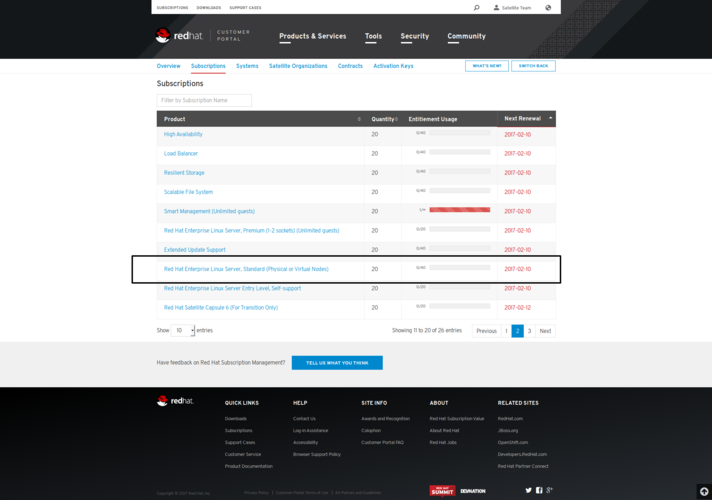Expand the Tools menu

(373, 36)
